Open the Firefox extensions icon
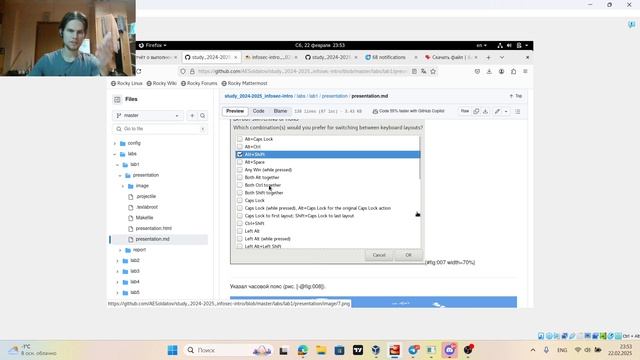Viewport: 640px width, 360px height. click(513, 71)
